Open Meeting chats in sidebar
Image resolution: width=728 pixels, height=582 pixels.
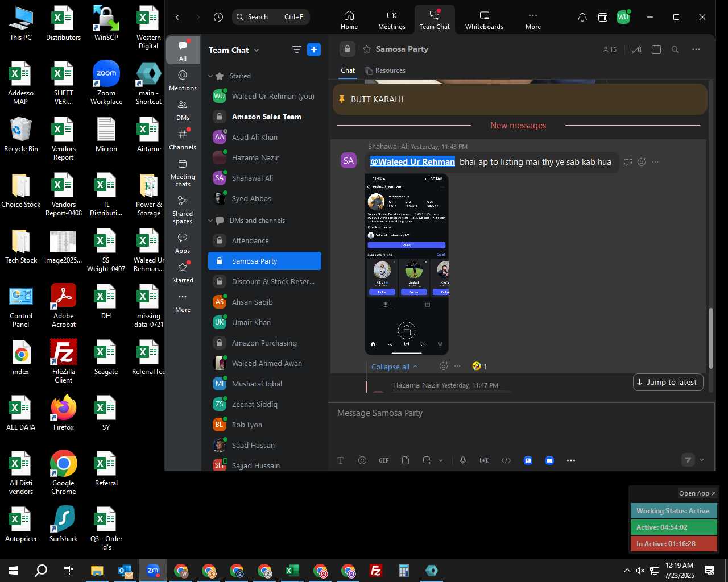click(183, 173)
